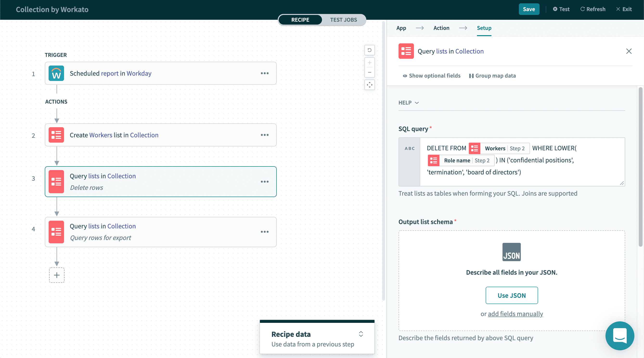This screenshot has height=358, width=644.
Task: Switch to the TEST JOBS view
Action: [x=343, y=20]
